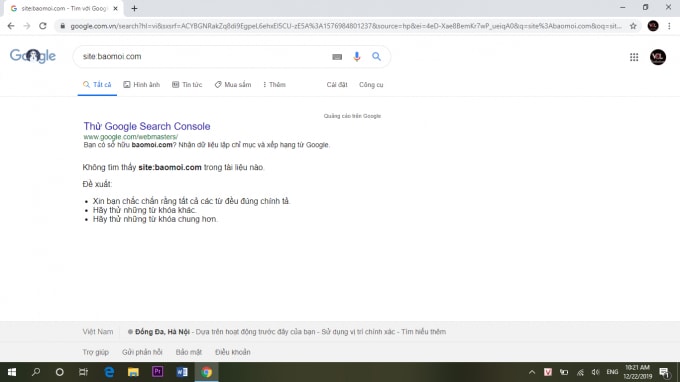This screenshot has height=382, width=680.
Task: Open the Thử Google Search Console link
Action: click(147, 126)
